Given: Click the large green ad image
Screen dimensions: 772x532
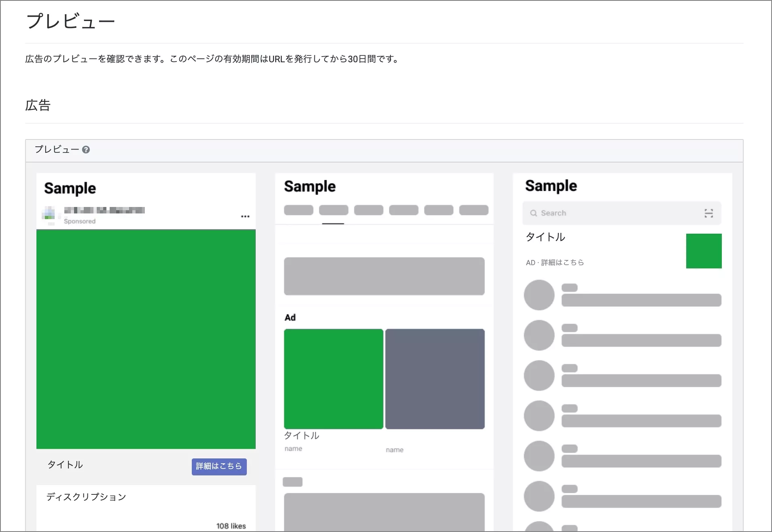Looking at the screenshot, I should point(146,339).
